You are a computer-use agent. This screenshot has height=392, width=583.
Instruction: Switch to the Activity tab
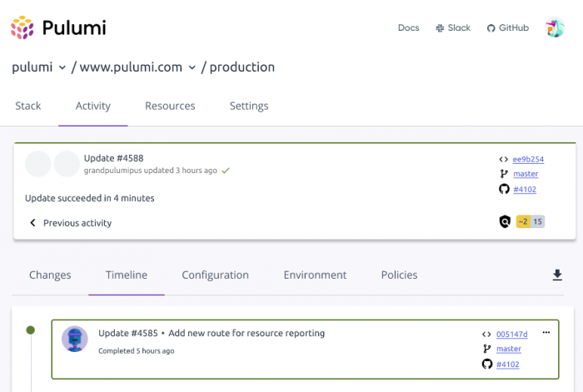(93, 106)
